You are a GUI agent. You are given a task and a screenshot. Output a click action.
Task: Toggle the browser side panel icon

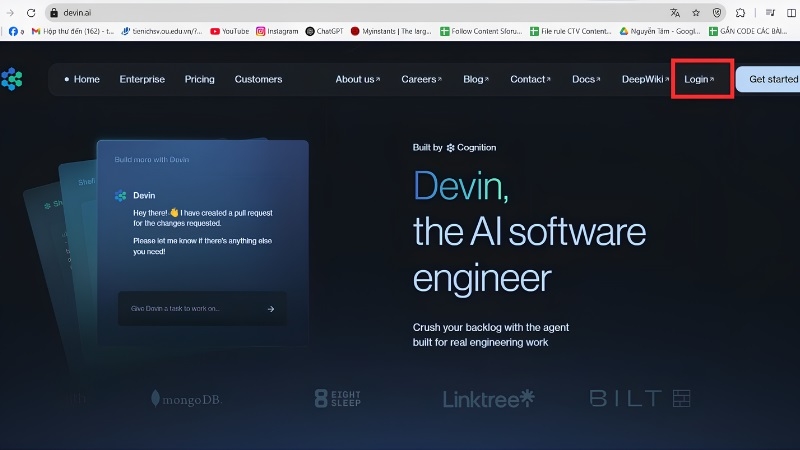791,13
